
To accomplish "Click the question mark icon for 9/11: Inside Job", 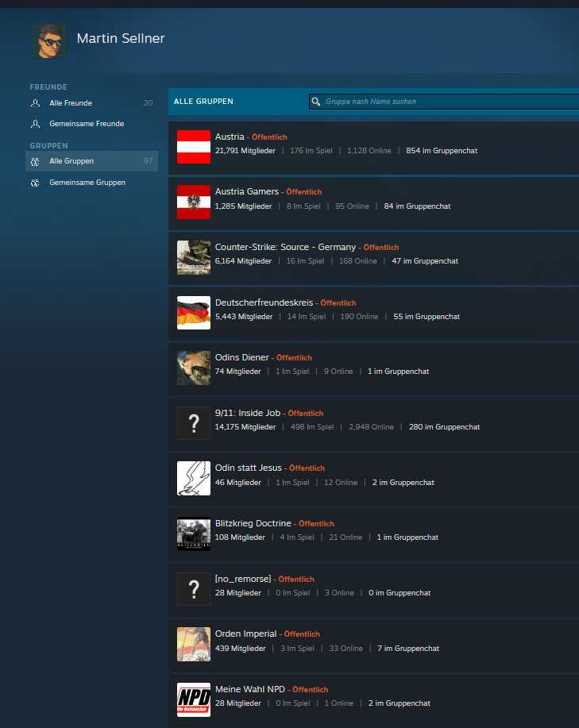I will coord(194,422).
